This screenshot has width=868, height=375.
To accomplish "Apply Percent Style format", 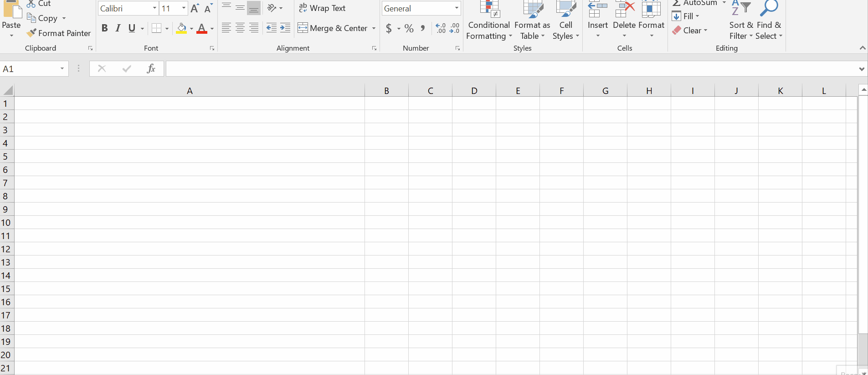I will point(409,28).
